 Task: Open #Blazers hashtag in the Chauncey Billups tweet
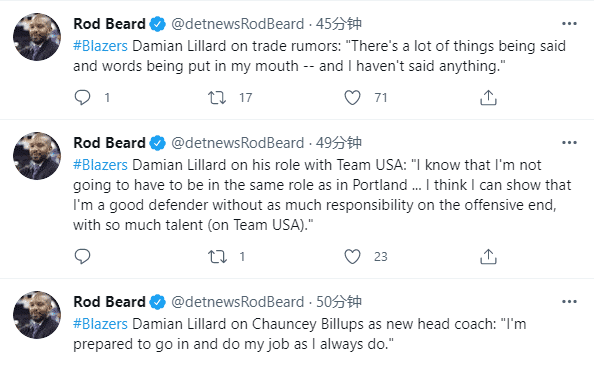100,324
